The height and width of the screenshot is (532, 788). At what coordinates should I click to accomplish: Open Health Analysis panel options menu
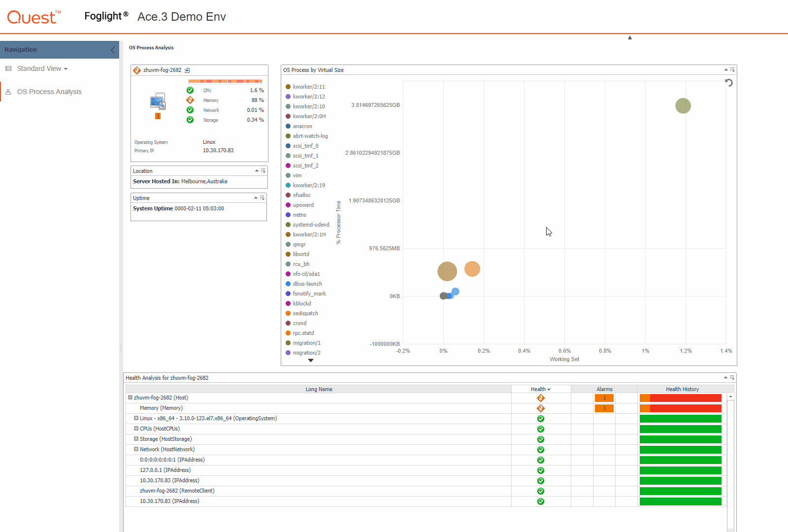pos(732,377)
